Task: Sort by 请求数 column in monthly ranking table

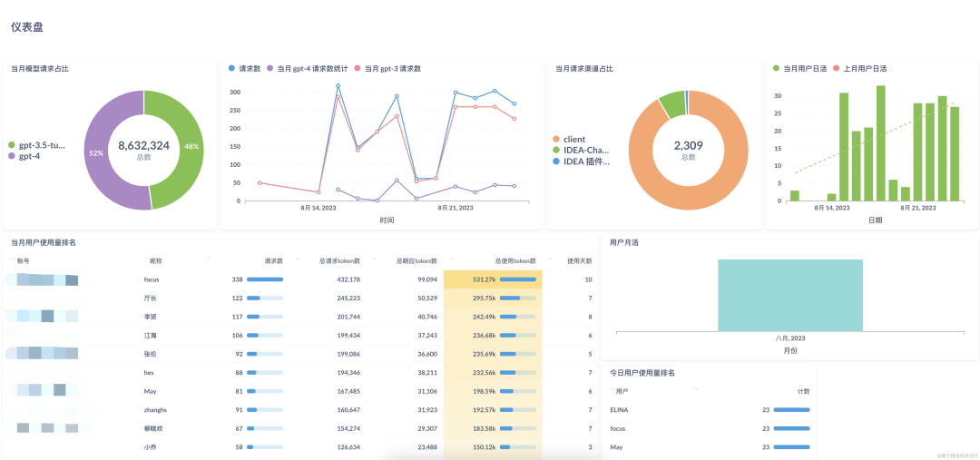Action: point(273,260)
